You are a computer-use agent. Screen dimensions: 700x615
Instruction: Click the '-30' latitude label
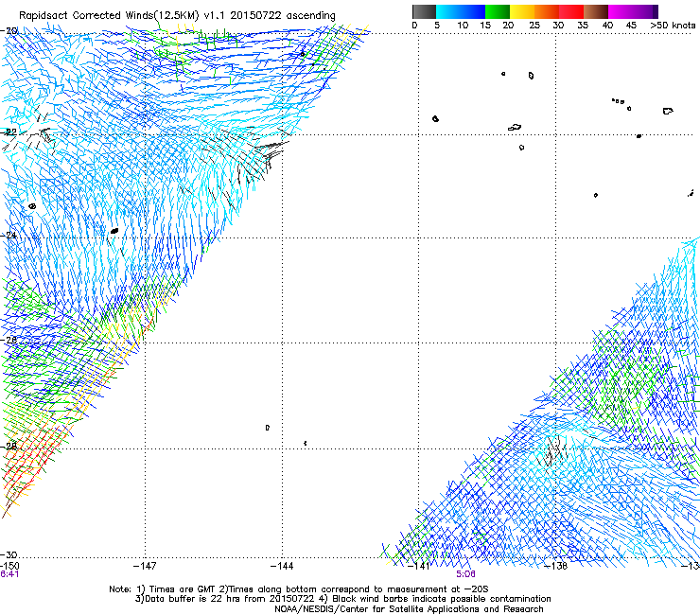pyautogui.click(x=9, y=554)
